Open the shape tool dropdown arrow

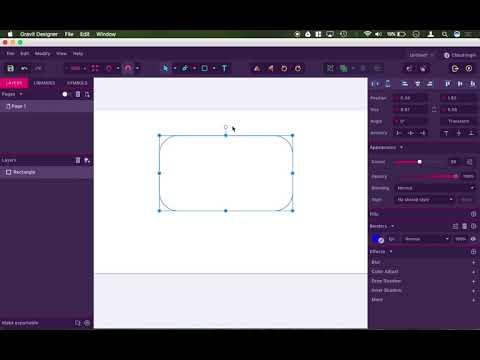(x=214, y=68)
